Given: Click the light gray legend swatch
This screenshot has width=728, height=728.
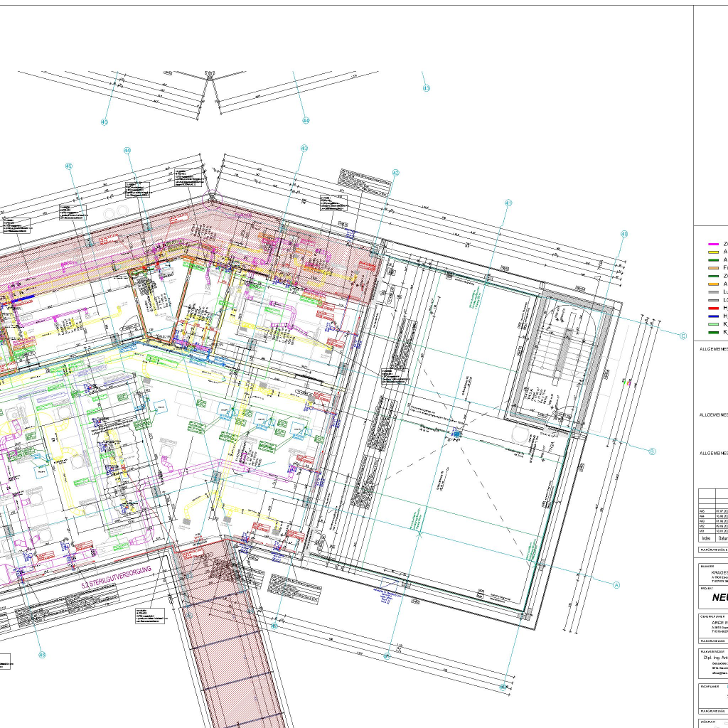Looking at the screenshot, I should [713, 292].
